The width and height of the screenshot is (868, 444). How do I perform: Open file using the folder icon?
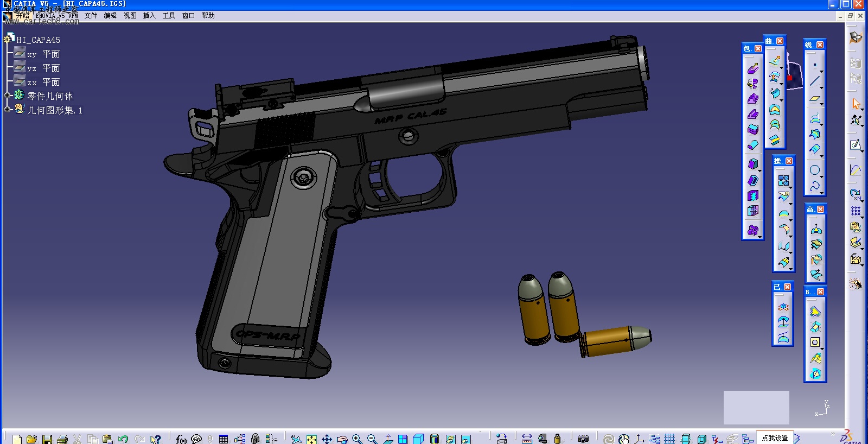[x=31, y=439]
